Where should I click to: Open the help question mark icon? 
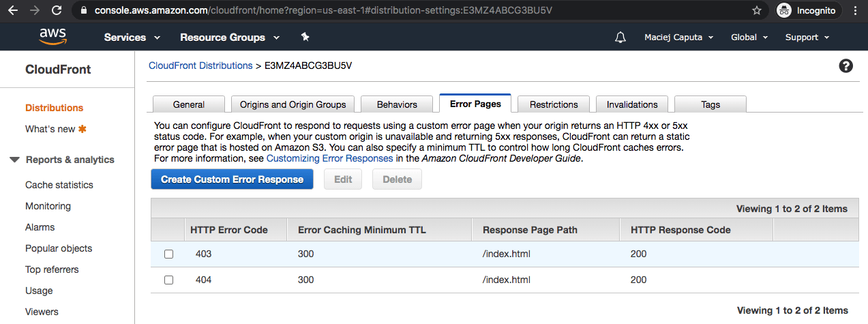point(845,66)
